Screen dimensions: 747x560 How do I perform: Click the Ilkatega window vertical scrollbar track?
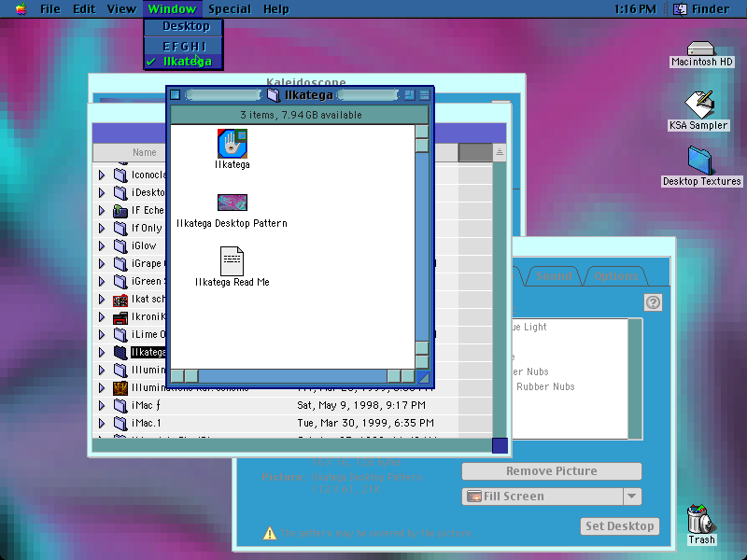click(422, 246)
